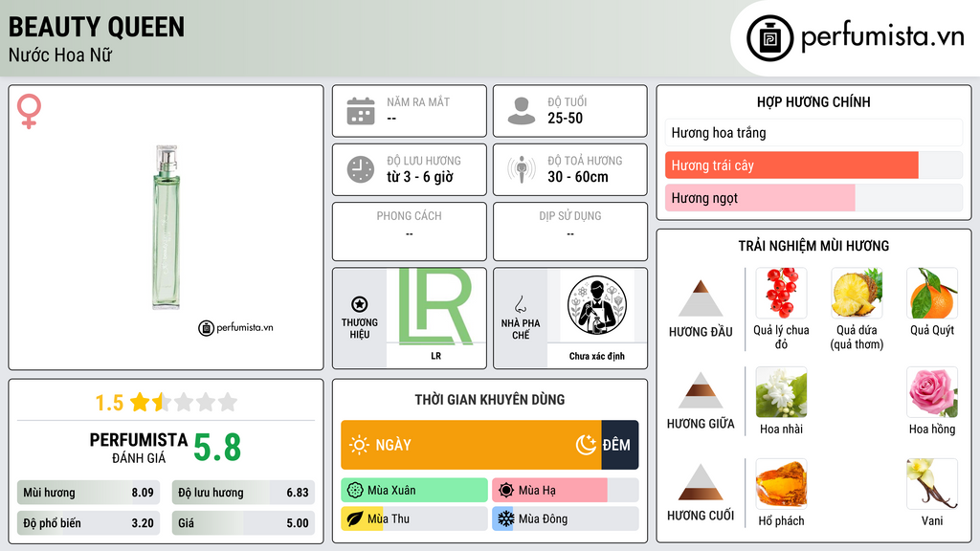Click the leaf icon beside Mùa Thu

pos(355,518)
